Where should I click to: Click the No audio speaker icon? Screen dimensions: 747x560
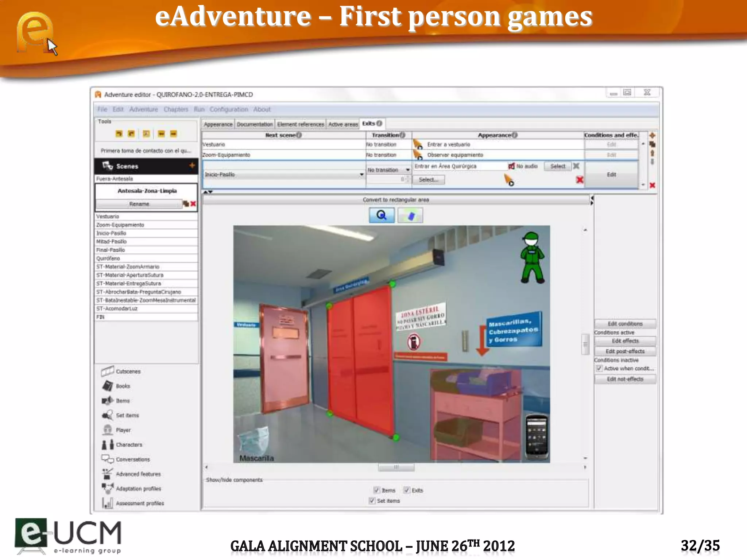511,166
